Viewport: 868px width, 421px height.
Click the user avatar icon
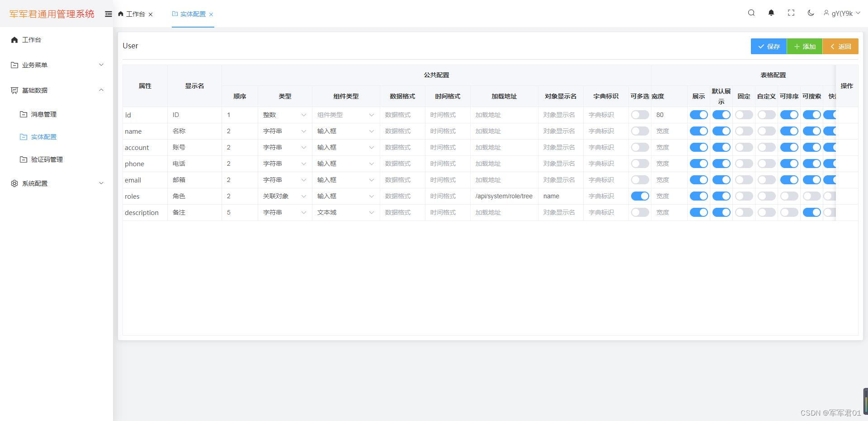coord(826,13)
